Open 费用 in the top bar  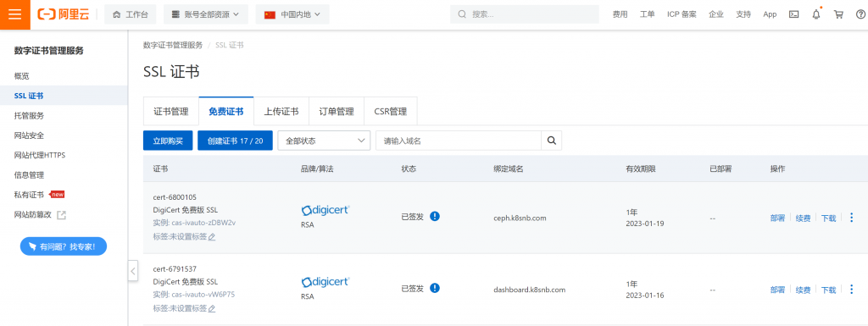[620, 14]
